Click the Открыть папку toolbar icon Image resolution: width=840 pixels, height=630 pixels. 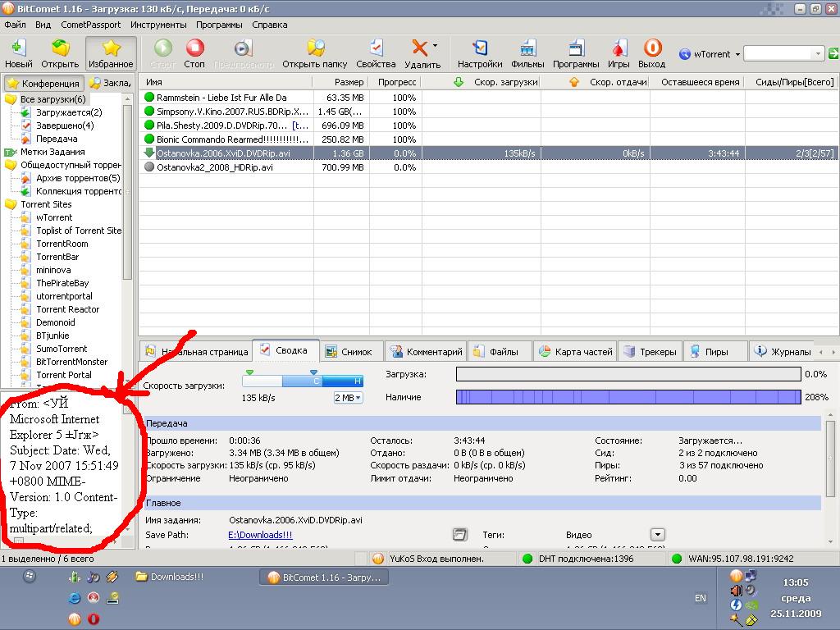pyautogui.click(x=315, y=53)
